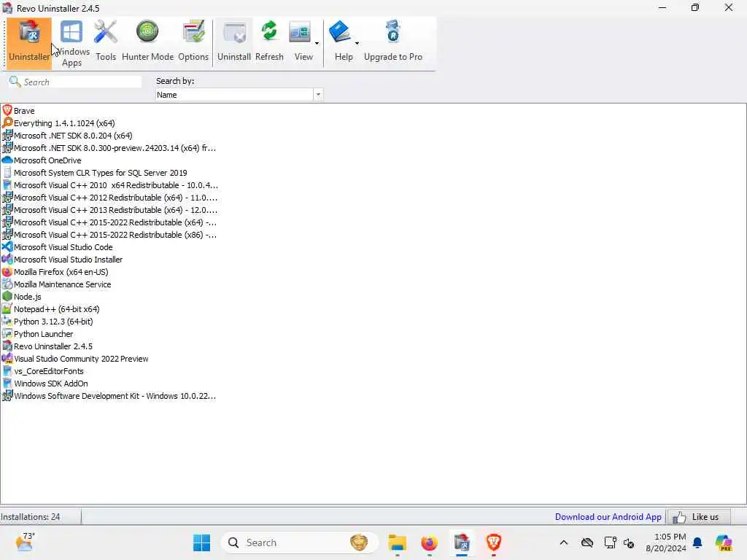Select Mozilla Maintenance Service entry
Screen dimensions: 747x560
57,284
